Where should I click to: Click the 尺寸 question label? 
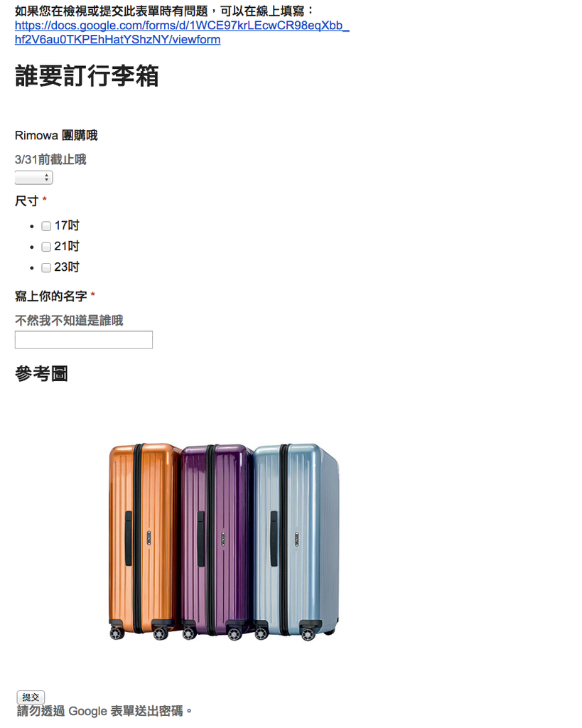pyautogui.click(x=26, y=201)
